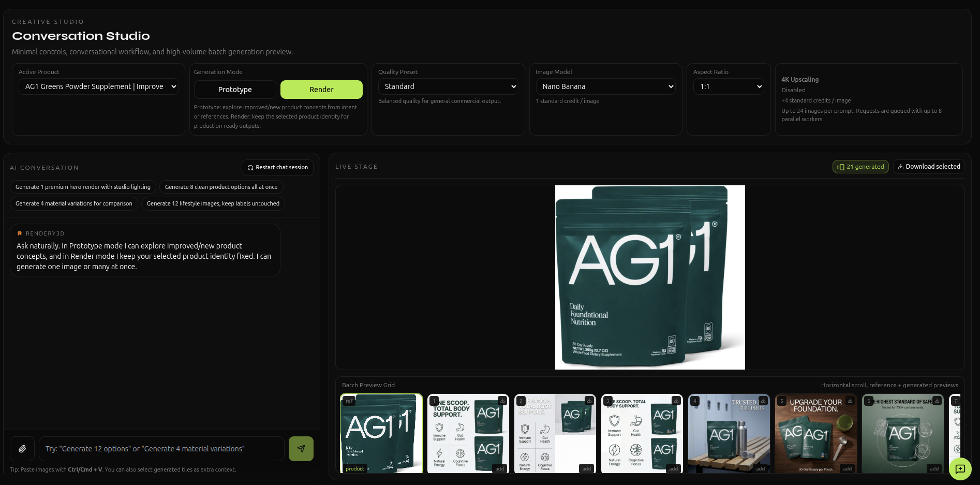Click the paperclip attach icon
The height and width of the screenshot is (485, 980).
coord(22,449)
